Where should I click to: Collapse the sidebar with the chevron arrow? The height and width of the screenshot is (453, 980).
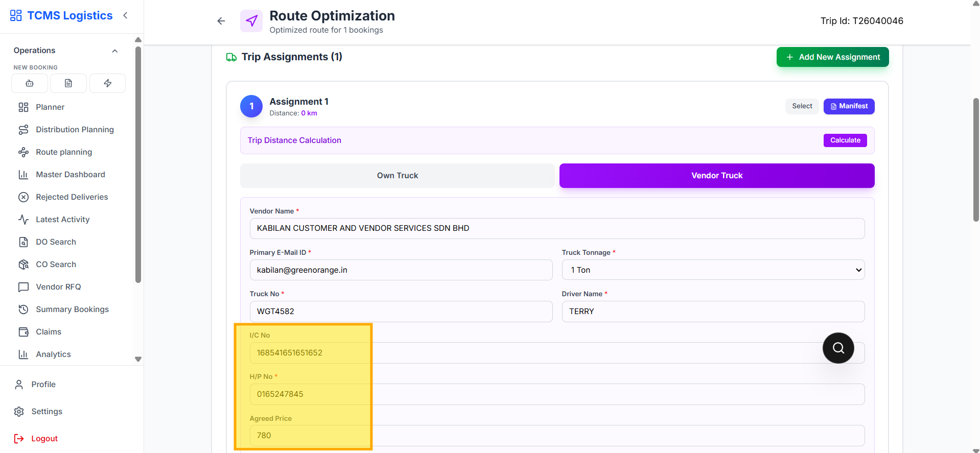[x=125, y=15]
